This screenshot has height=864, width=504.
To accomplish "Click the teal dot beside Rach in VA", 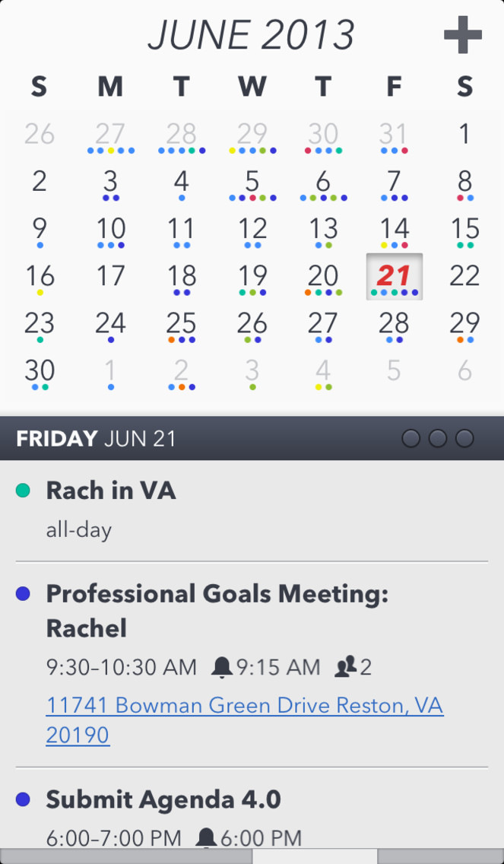I will [23, 491].
